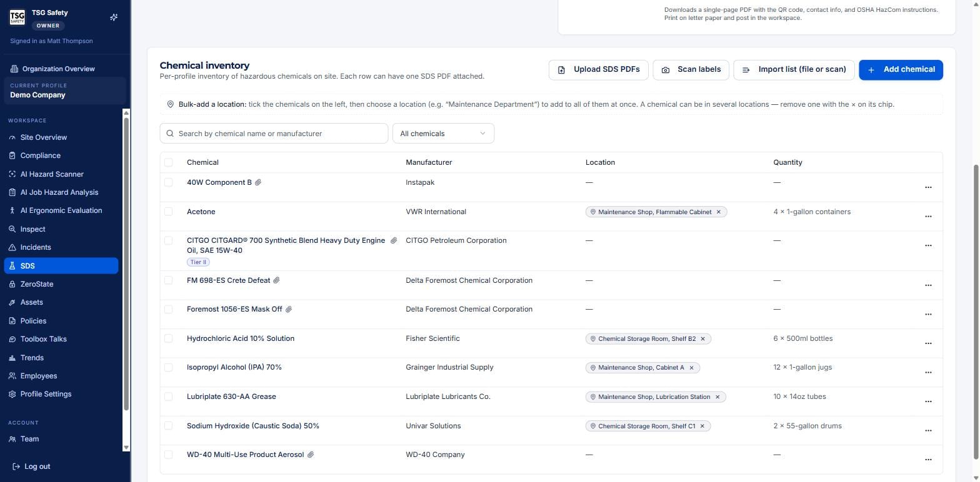Open the Compliance section
Screen dimensions: 980x482
coord(61,155)
